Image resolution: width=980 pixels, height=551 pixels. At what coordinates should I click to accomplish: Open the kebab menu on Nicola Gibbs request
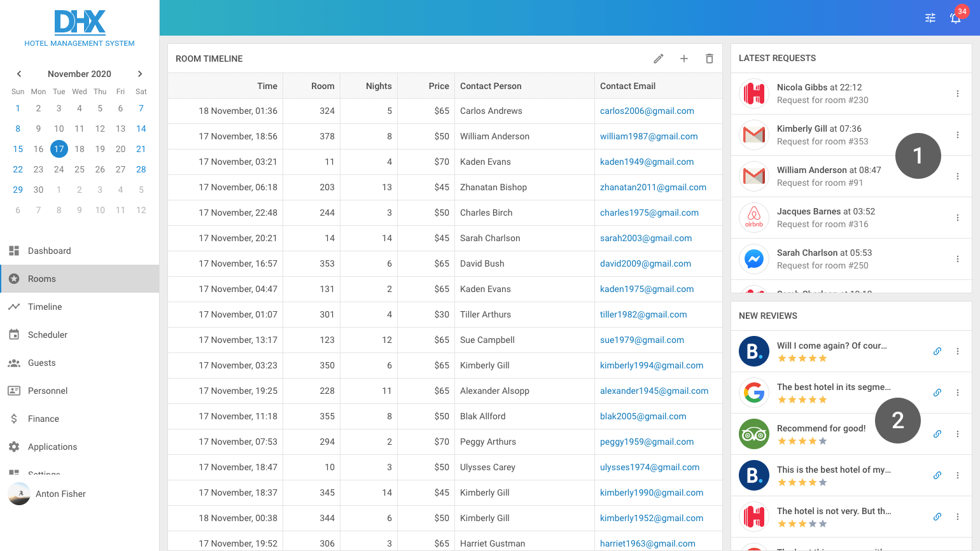click(958, 93)
